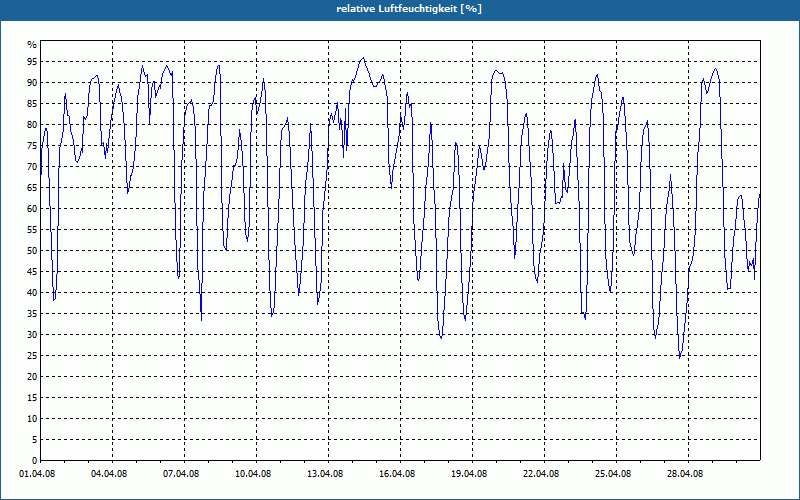The image size is (800, 500).
Task: Select the date label 19.04.08
Action: [468, 474]
